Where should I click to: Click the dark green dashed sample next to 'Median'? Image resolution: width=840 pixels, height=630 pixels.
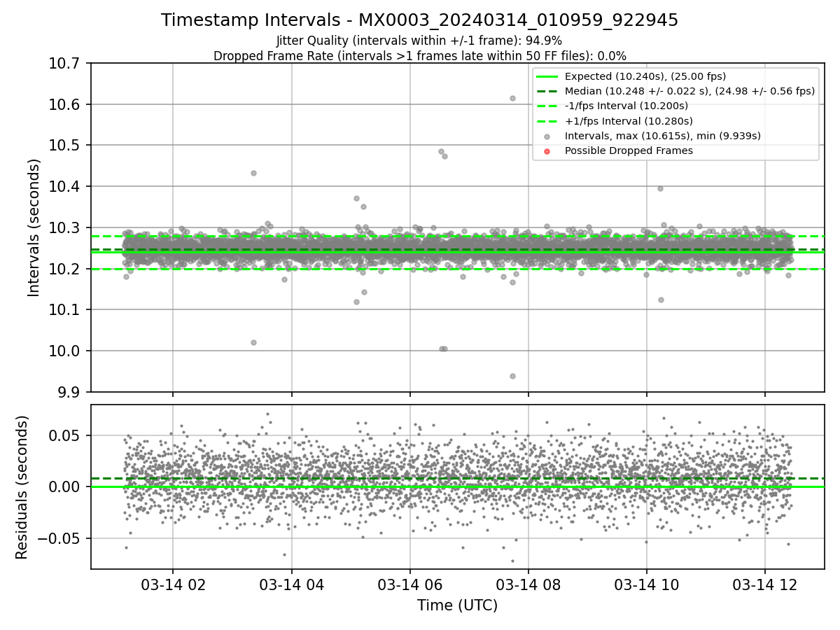point(547,91)
